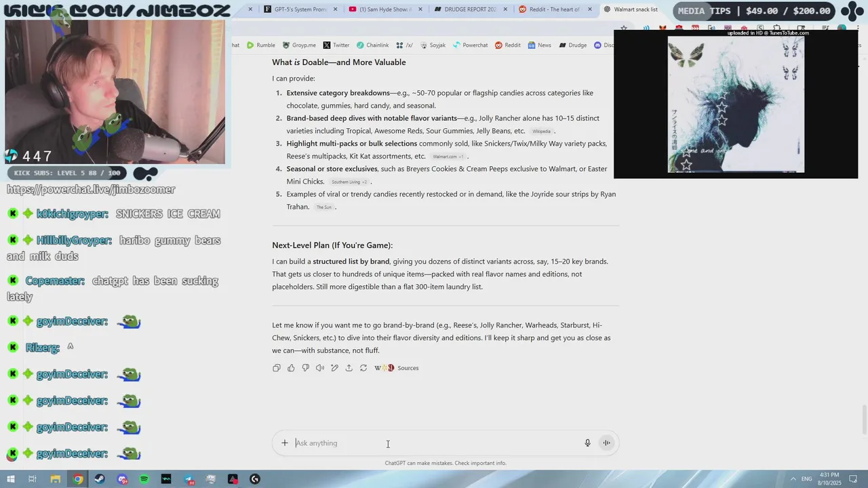Image resolution: width=868 pixels, height=488 pixels.
Task: Click the Next-Level Plan heading
Action: [x=332, y=245]
